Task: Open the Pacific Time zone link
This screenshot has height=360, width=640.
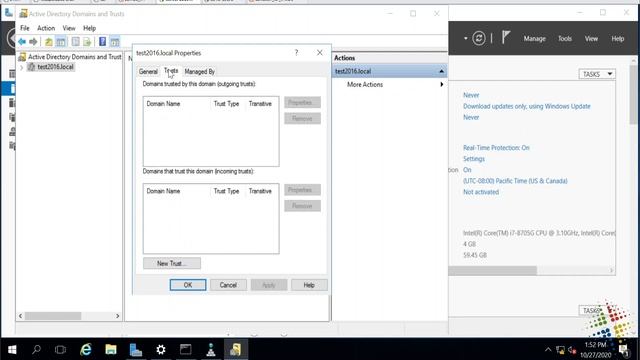Action: click(x=515, y=181)
